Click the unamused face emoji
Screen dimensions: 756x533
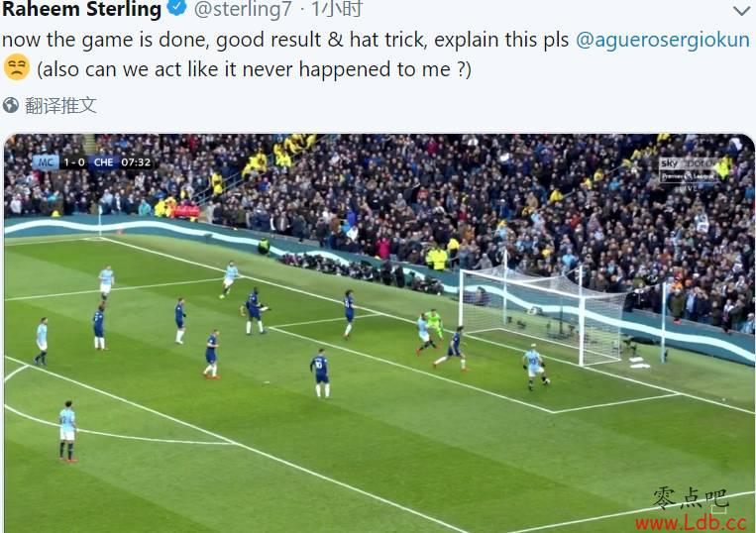[17, 67]
